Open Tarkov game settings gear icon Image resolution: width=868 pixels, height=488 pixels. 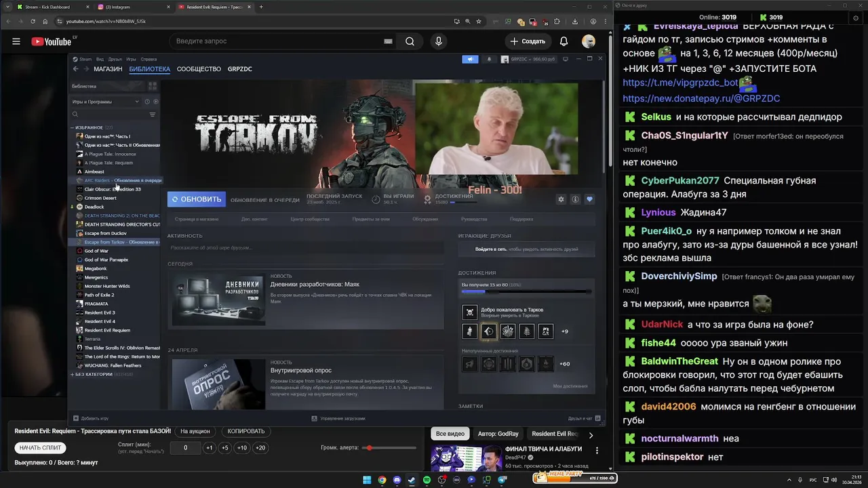point(561,199)
